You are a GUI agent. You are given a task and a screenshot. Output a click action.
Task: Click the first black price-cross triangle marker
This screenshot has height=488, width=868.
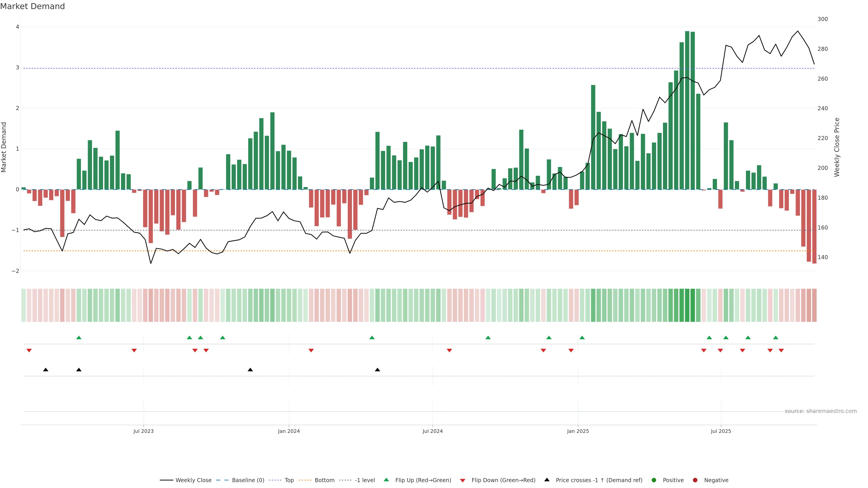pos(45,370)
